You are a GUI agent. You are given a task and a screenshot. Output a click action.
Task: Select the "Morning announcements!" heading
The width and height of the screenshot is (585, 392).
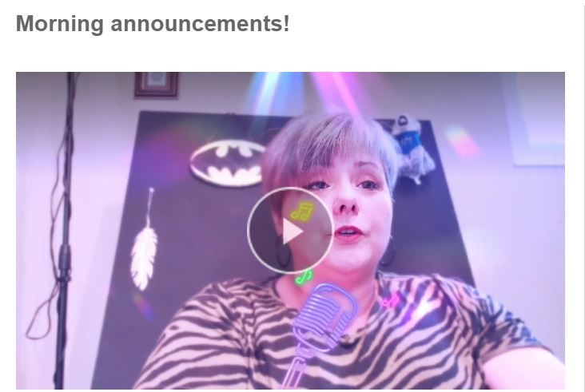coord(153,24)
